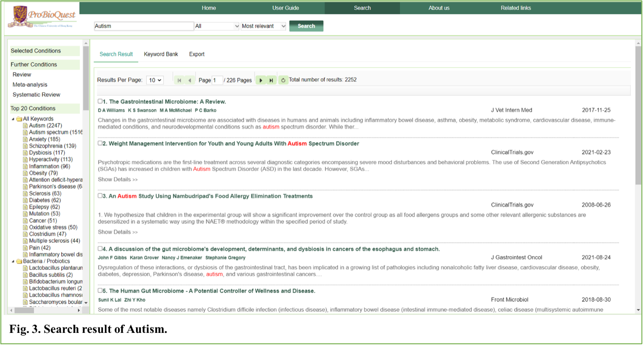Screen dimensions: 644x345
Task: Click the All Keywords folder icon
Action: coord(19,119)
